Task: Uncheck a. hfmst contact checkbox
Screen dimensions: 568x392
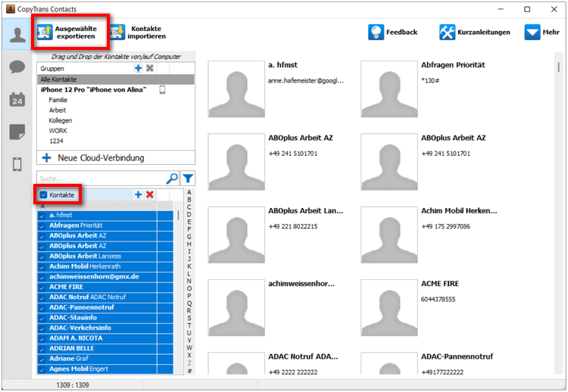Action: pos(42,216)
